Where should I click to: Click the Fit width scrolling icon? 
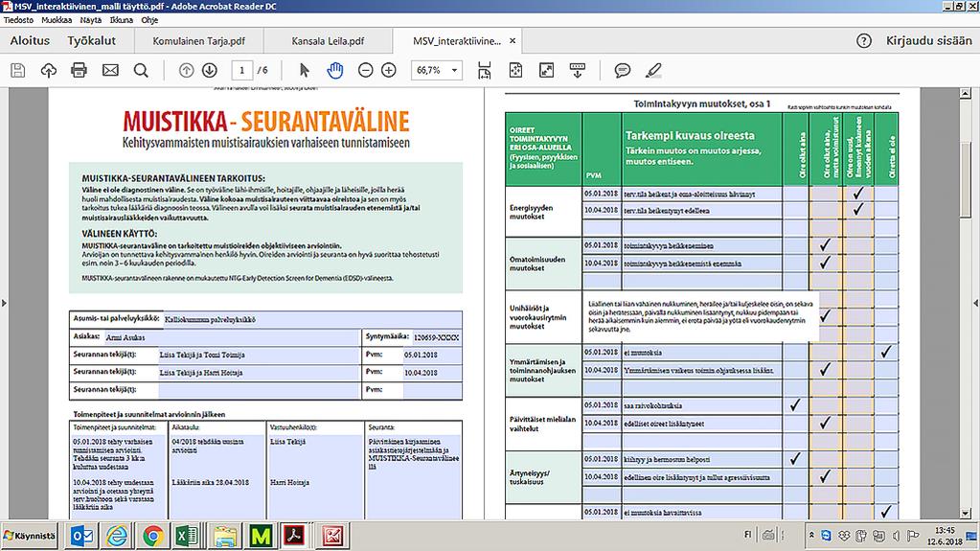pos(485,71)
